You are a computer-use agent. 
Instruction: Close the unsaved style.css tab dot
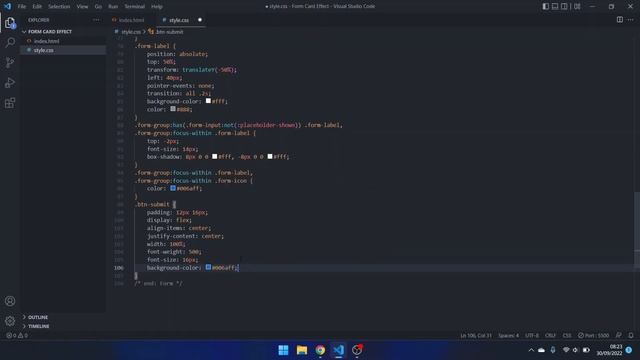tap(200, 20)
